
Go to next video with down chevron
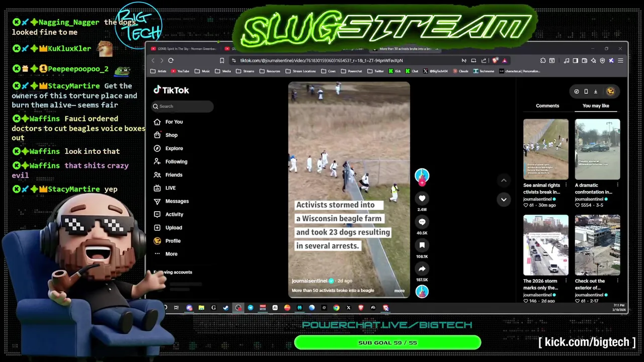pos(504,200)
